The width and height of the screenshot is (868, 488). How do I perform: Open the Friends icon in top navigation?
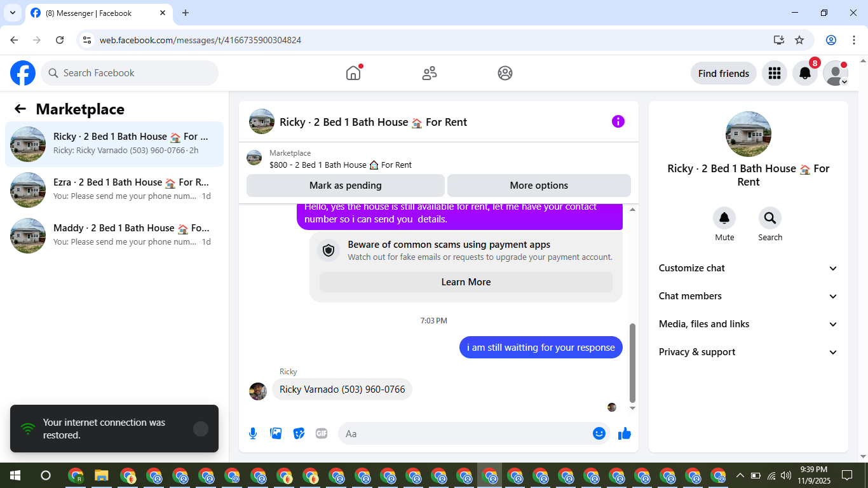pos(430,73)
